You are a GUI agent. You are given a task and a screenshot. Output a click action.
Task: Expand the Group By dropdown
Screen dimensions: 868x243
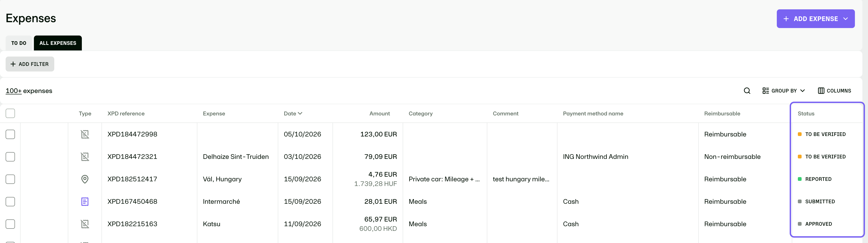(x=784, y=91)
